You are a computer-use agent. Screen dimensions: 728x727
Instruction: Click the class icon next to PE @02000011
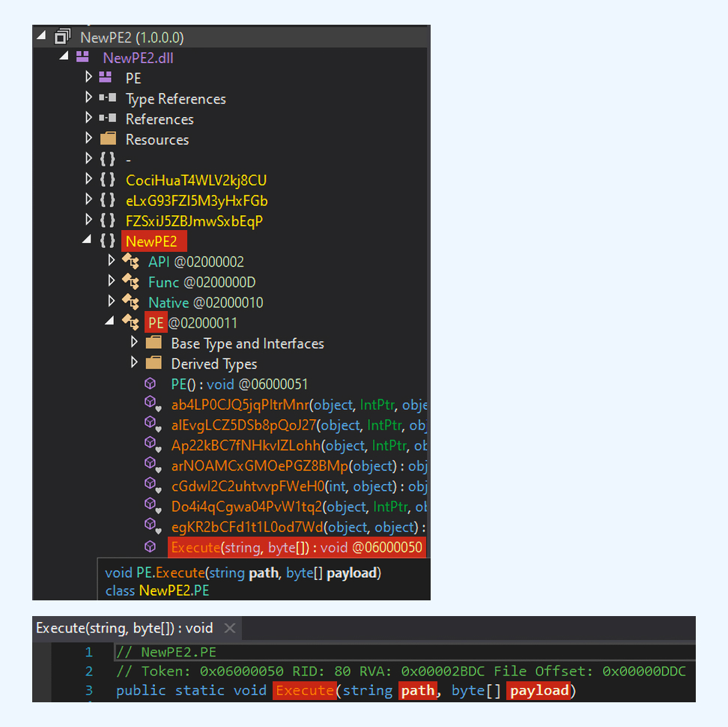pos(130,323)
